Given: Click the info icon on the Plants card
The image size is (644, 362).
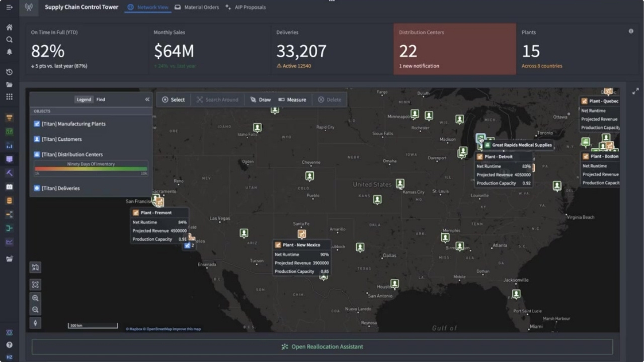Looking at the screenshot, I should [631, 31].
